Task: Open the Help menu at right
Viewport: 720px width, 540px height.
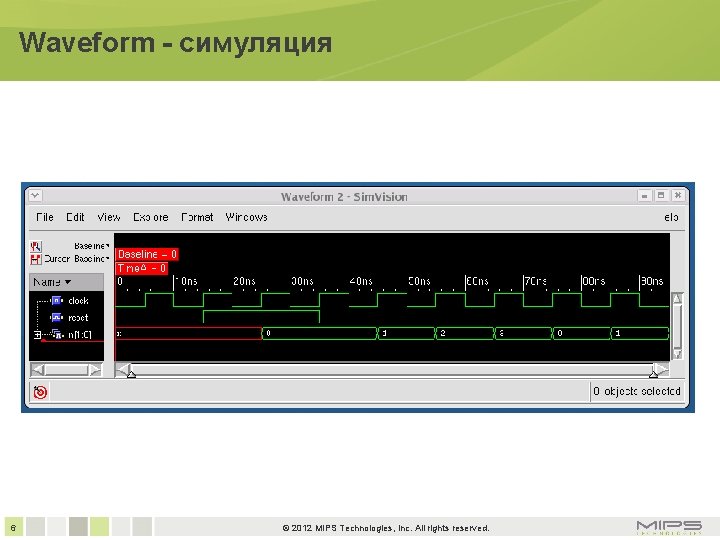Action: (x=671, y=217)
